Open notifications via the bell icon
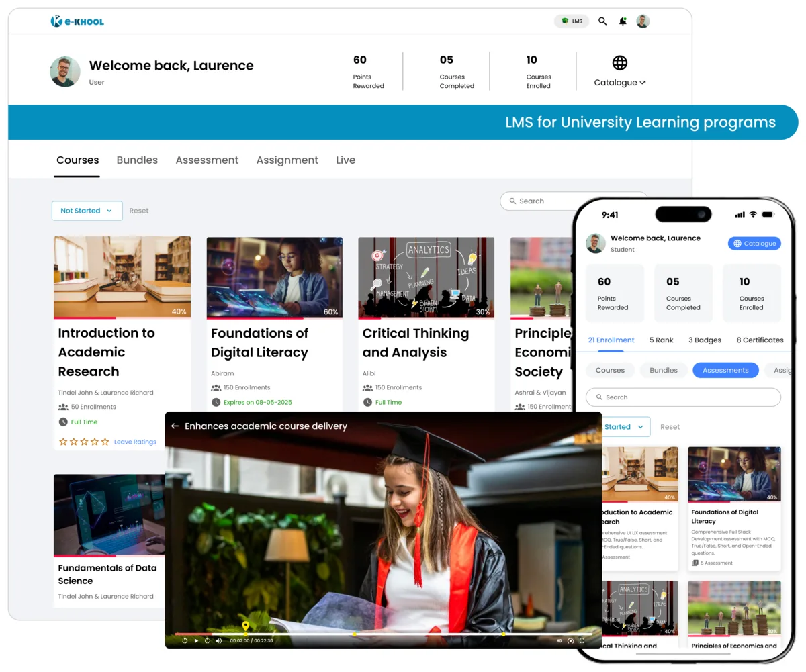806x672 pixels. click(x=622, y=21)
